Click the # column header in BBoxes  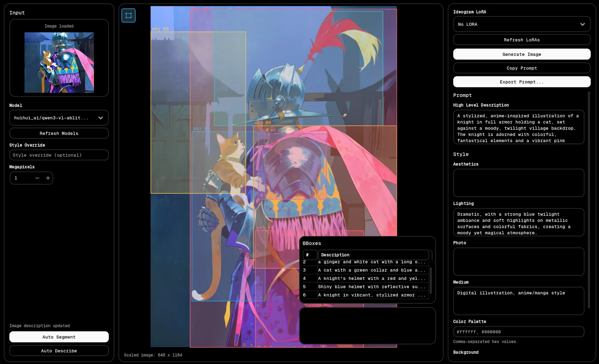click(x=310, y=255)
